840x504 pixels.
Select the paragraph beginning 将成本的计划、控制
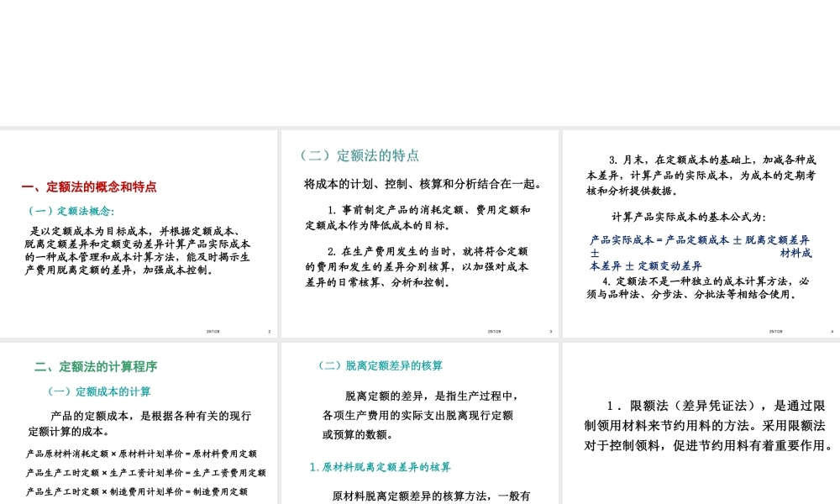tap(418, 180)
